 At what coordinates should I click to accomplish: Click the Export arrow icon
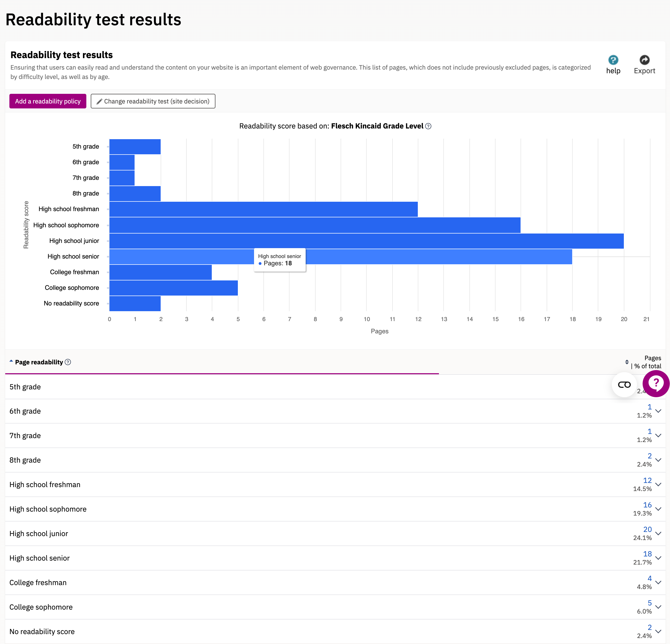pos(644,60)
